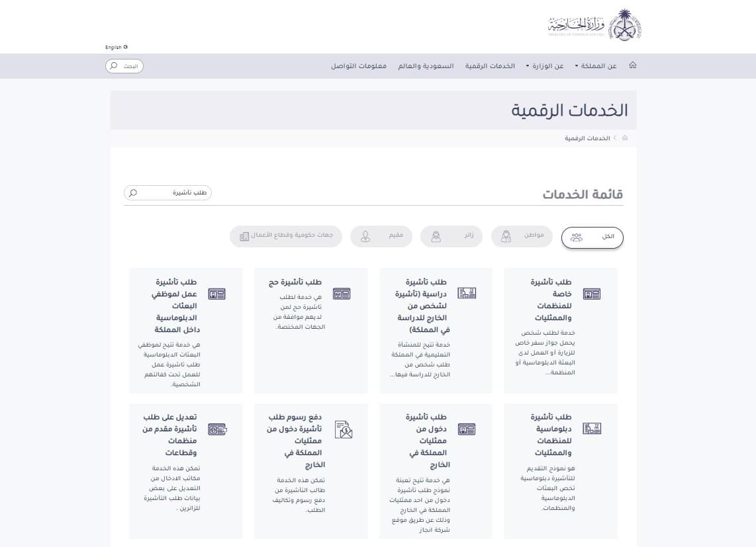756x547 pixels.
Task: Click the Hajj visa card description text
Action: [x=299, y=312]
